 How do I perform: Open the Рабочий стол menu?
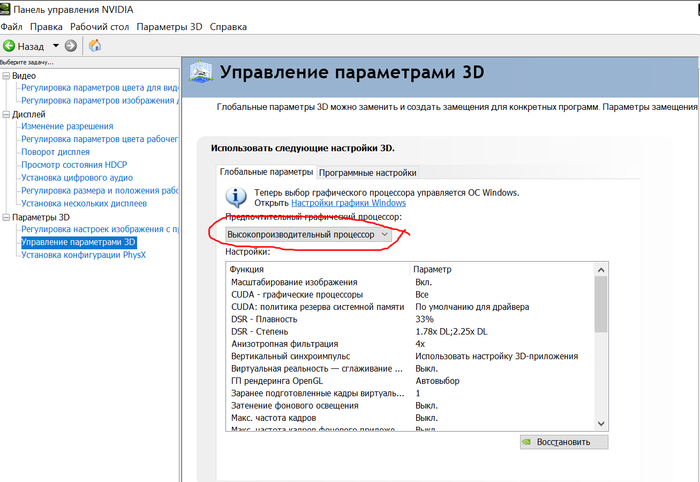coord(100,27)
